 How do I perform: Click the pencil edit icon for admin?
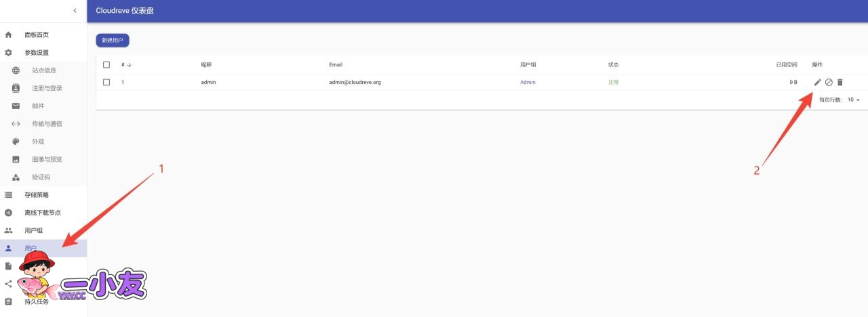818,83
